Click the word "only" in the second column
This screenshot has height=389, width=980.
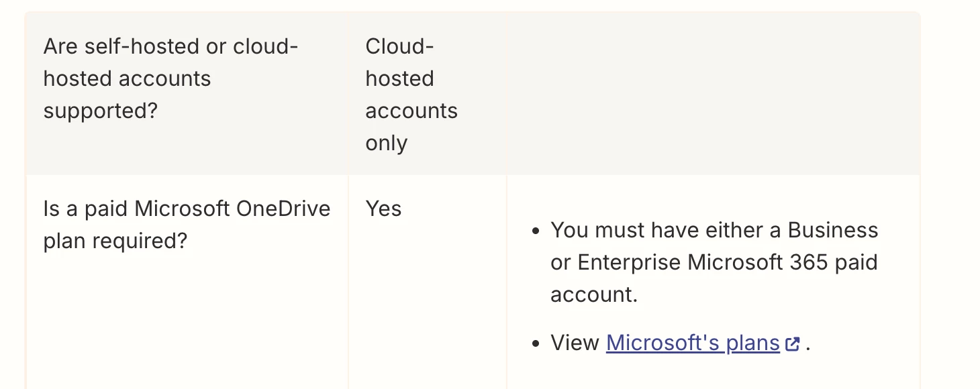[386, 143]
